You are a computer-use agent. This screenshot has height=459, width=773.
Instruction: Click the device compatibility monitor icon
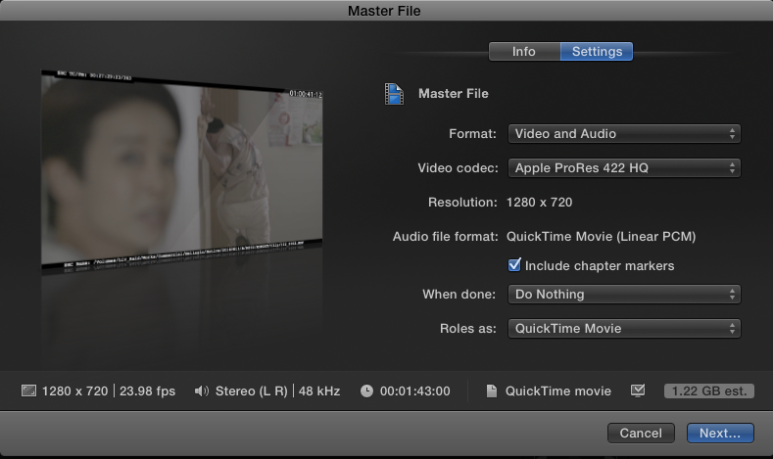pos(637,391)
